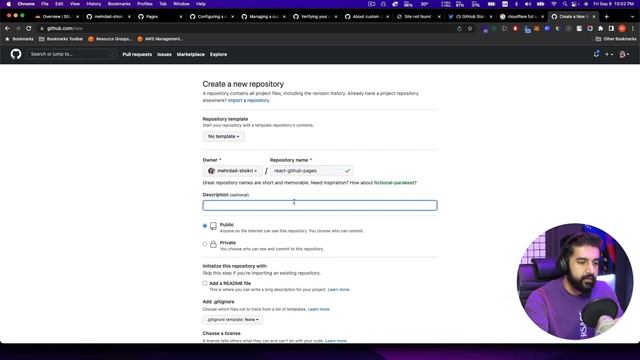Close the Pages tab
Screen dimensions: 640x360
pos(181,17)
